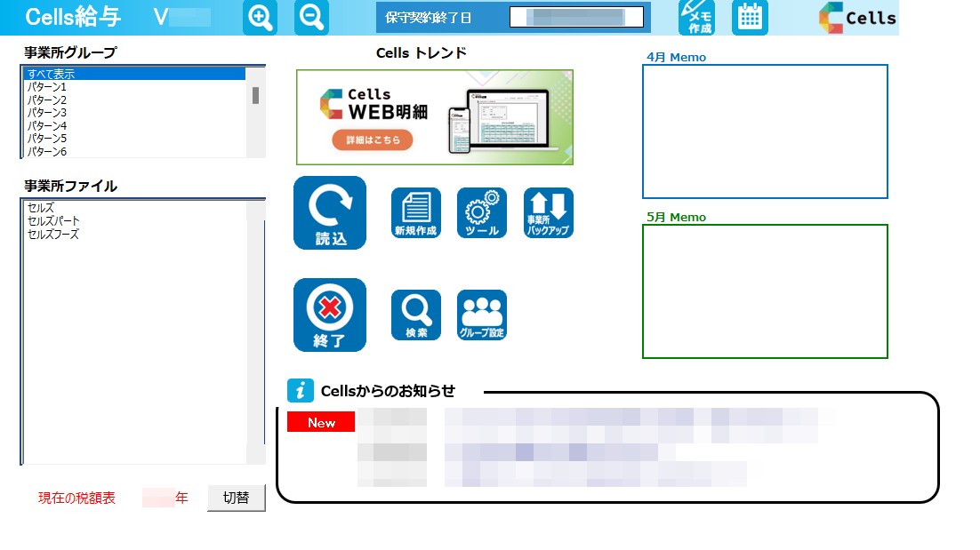Click the 詳細はこちら button on banner
Viewport: 980px width, 550px height.
[373, 139]
